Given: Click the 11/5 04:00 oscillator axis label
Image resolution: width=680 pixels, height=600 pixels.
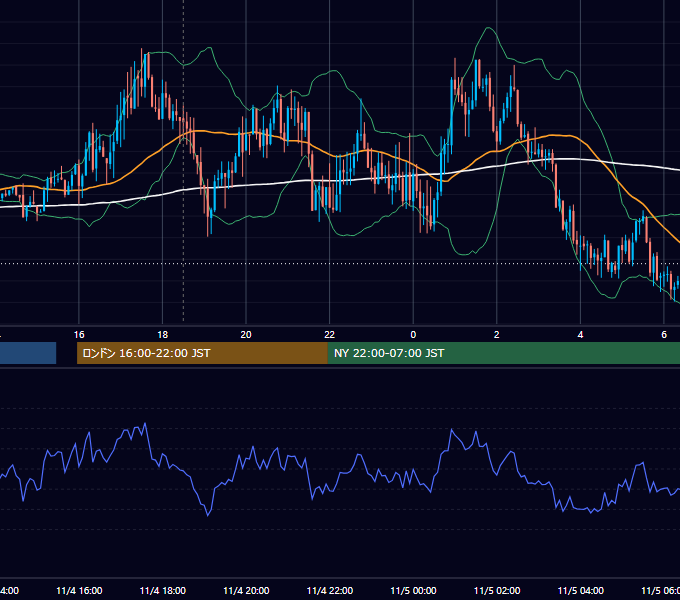Looking at the screenshot, I should point(581,591).
